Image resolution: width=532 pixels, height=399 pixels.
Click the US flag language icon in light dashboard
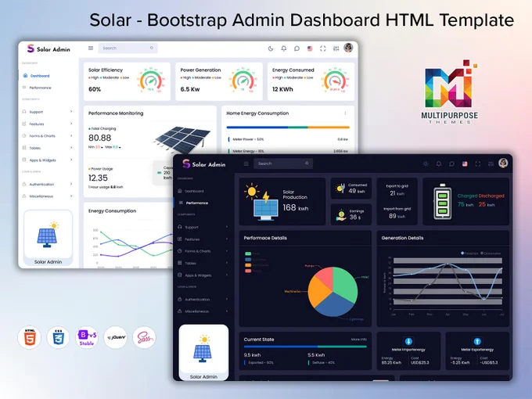(310, 49)
